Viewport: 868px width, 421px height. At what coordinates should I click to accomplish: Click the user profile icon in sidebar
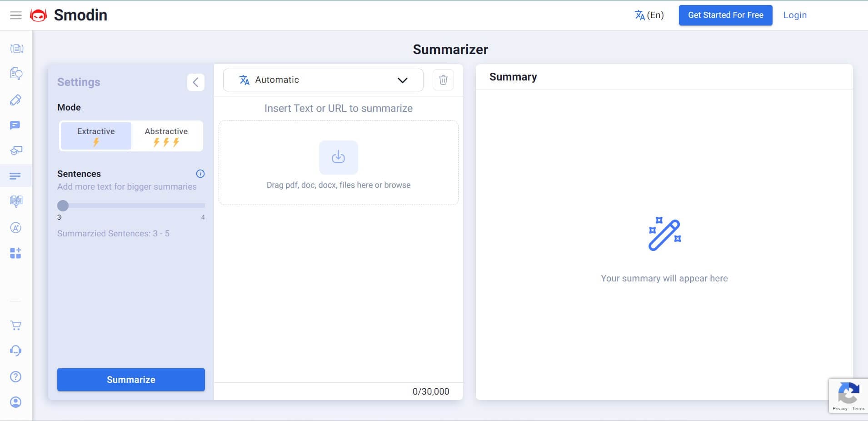coord(16,402)
